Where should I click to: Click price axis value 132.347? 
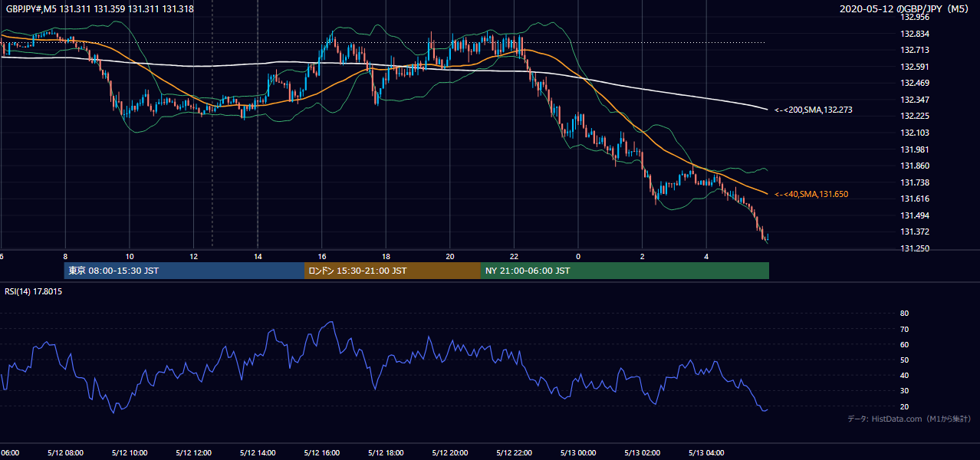(x=915, y=100)
